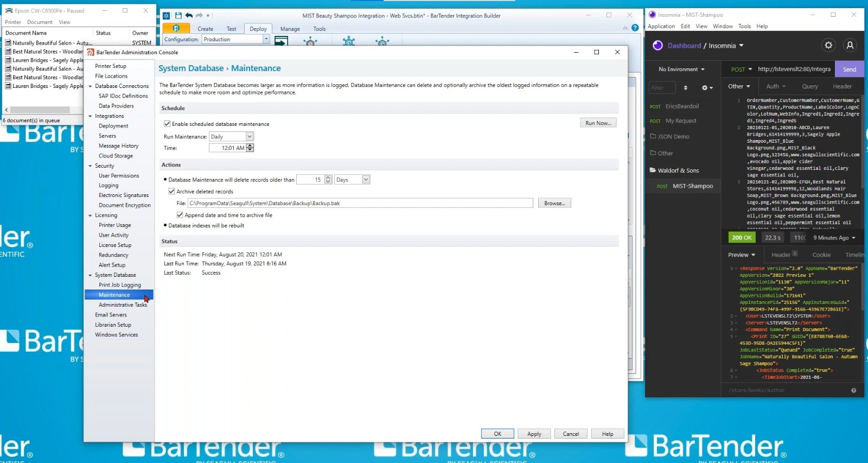Open the Preview mode dropdown in Insomnia

[x=742, y=255]
